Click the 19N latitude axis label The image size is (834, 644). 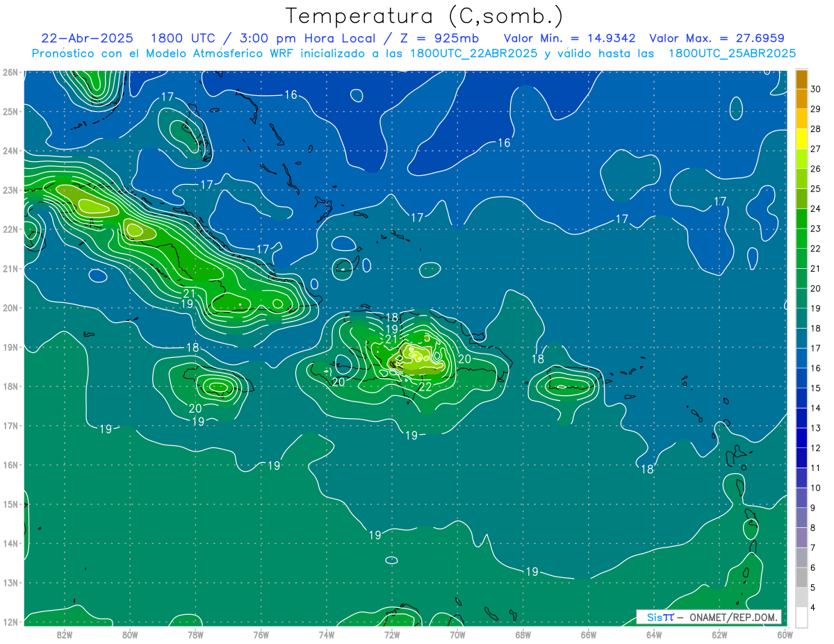tap(10, 347)
